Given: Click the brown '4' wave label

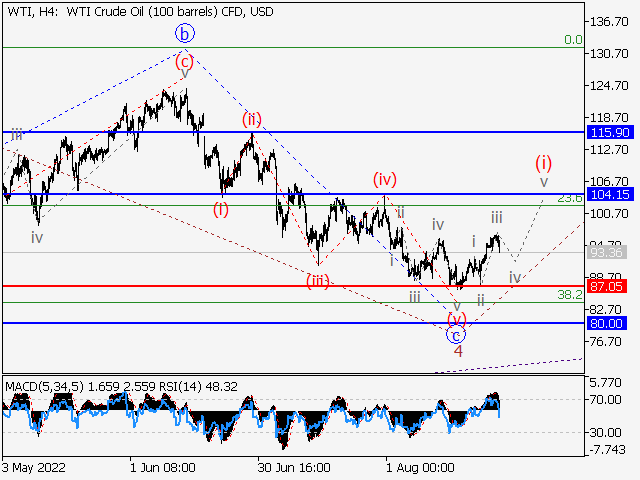Looking at the screenshot, I should [458, 351].
